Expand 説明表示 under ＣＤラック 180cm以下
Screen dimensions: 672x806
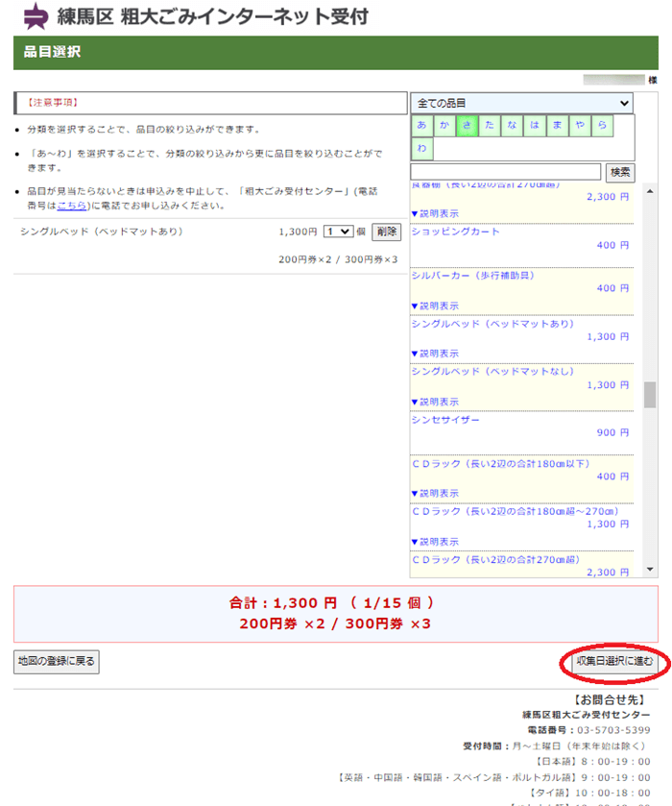tap(435, 494)
